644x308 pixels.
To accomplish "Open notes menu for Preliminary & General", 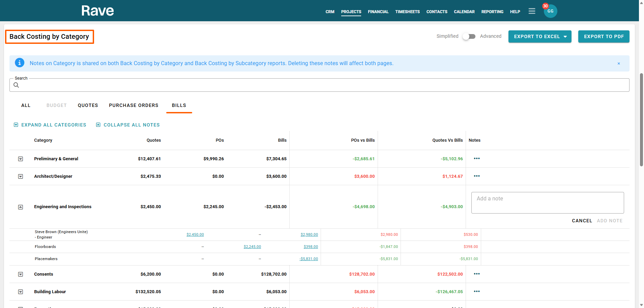I will coord(476,159).
